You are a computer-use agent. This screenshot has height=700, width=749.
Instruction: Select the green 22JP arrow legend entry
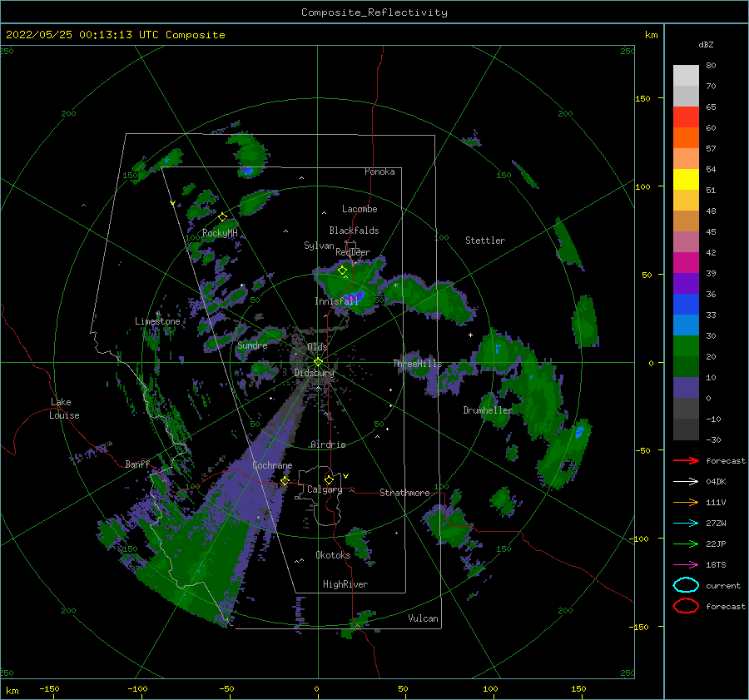[x=686, y=544]
